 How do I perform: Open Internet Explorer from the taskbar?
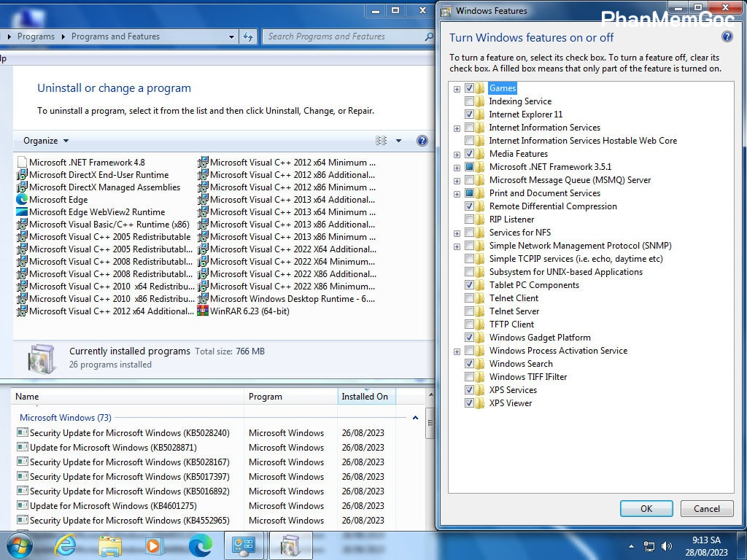point(65,545)
